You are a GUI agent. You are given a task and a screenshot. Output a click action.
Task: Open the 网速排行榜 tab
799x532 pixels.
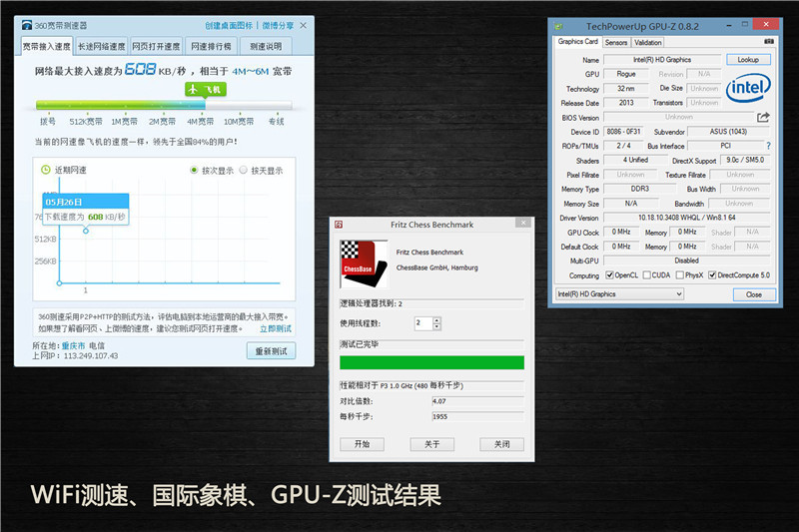(x=211, y=46)
